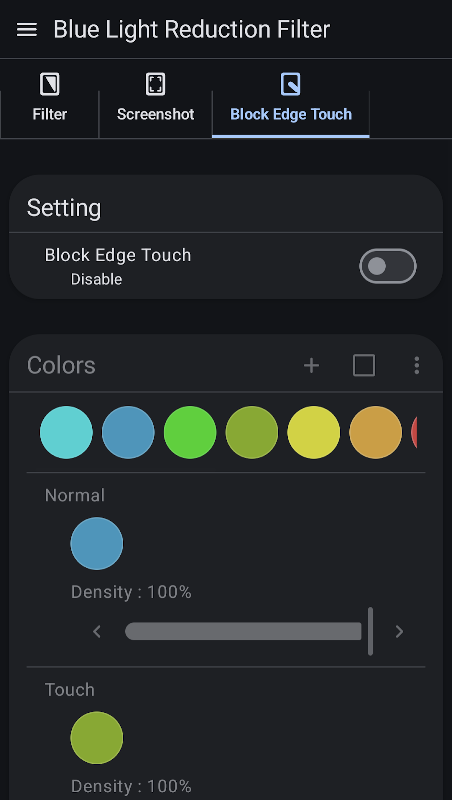
Task: Click the Screenshot tab icon
Action: coord(155,84)
